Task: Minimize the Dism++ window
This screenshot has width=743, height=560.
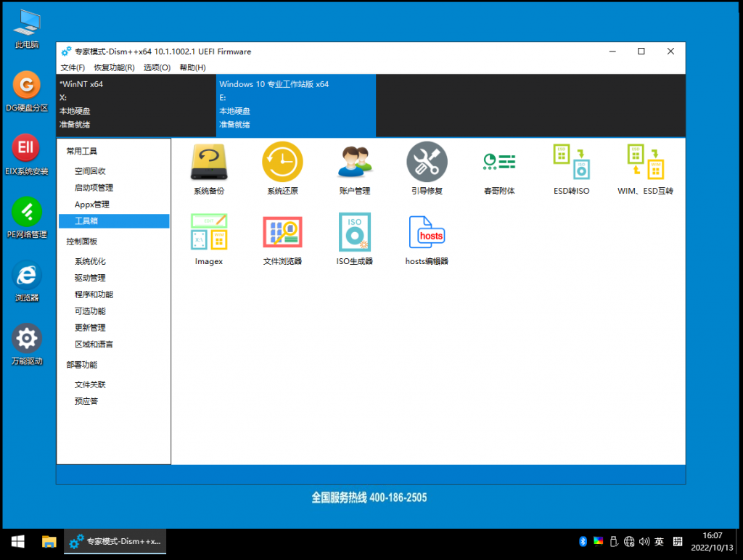Action: [612, 52]
